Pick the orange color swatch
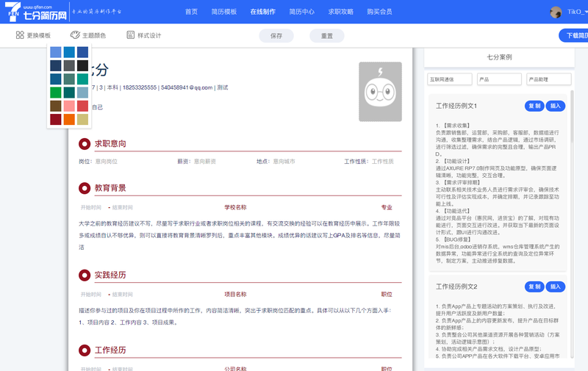This screenshot has width=588, height=371. click(69, 120)
